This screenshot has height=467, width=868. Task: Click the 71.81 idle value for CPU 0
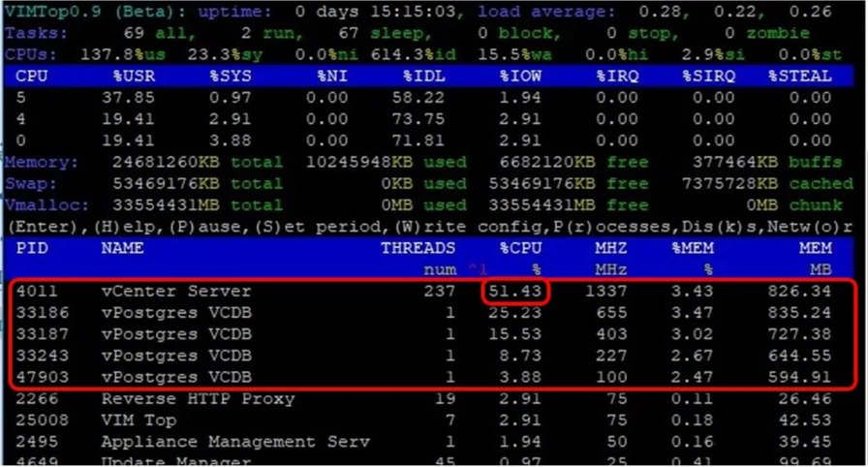pos(418,140)
